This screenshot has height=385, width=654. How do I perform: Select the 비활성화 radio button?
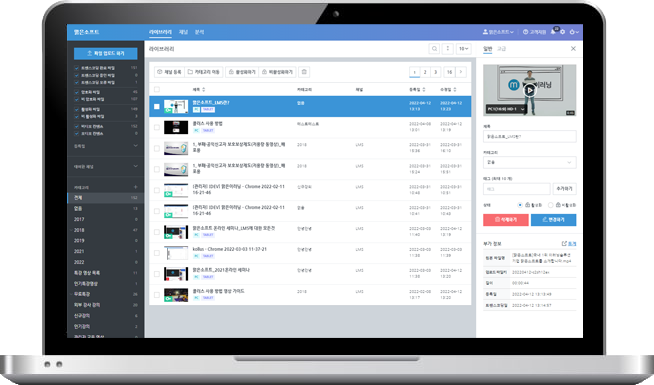[x=550, y=205]
